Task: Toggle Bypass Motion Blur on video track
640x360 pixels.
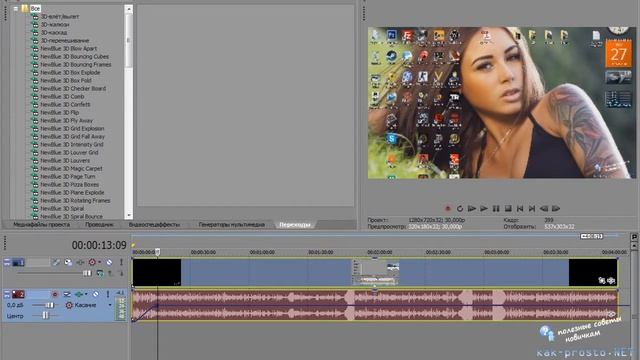Action: (56, 262)
